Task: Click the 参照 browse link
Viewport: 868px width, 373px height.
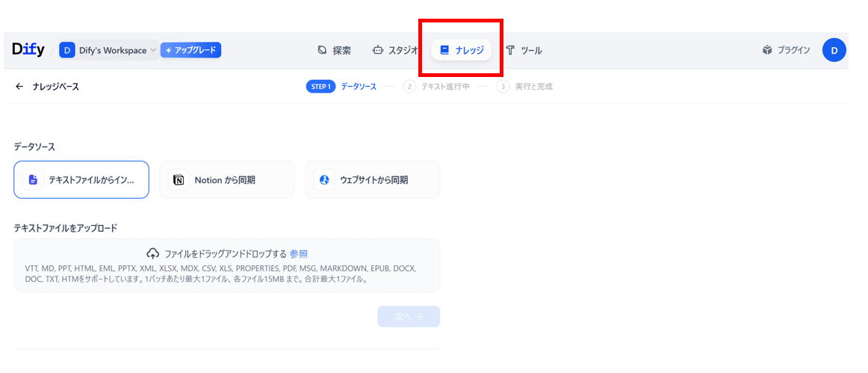Action: tap(298, 254)
